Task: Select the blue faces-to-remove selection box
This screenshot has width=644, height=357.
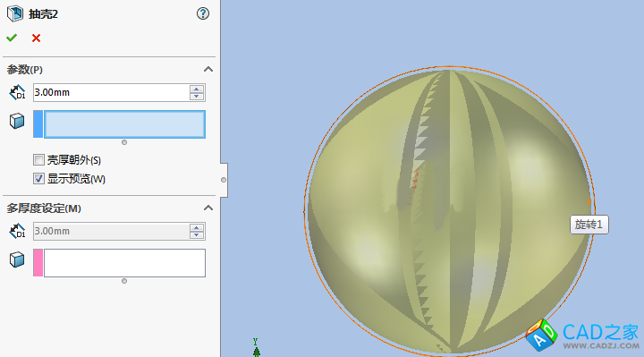Action: tap(124, 124)
